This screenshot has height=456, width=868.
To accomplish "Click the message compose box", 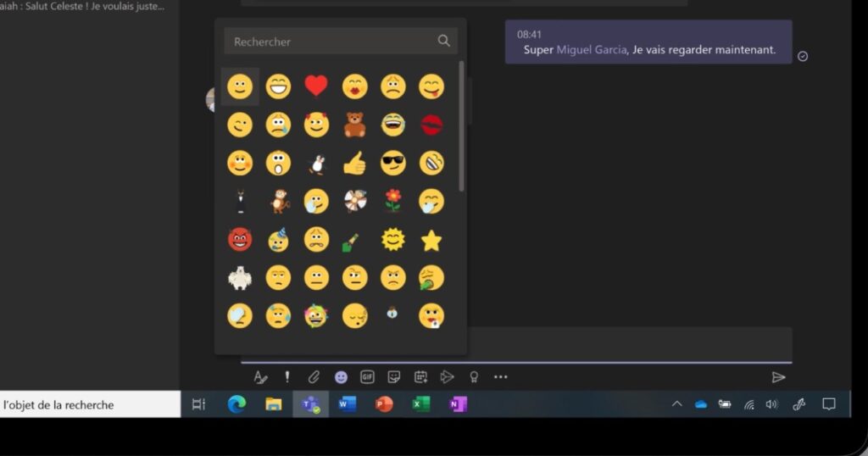I will pyautogui.click(x=630, y=345).
